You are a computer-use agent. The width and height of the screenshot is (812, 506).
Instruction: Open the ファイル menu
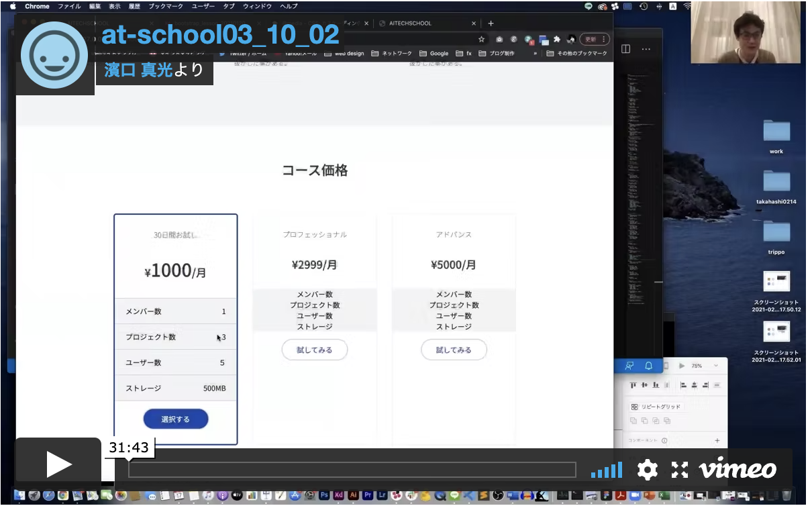(69, 6)
